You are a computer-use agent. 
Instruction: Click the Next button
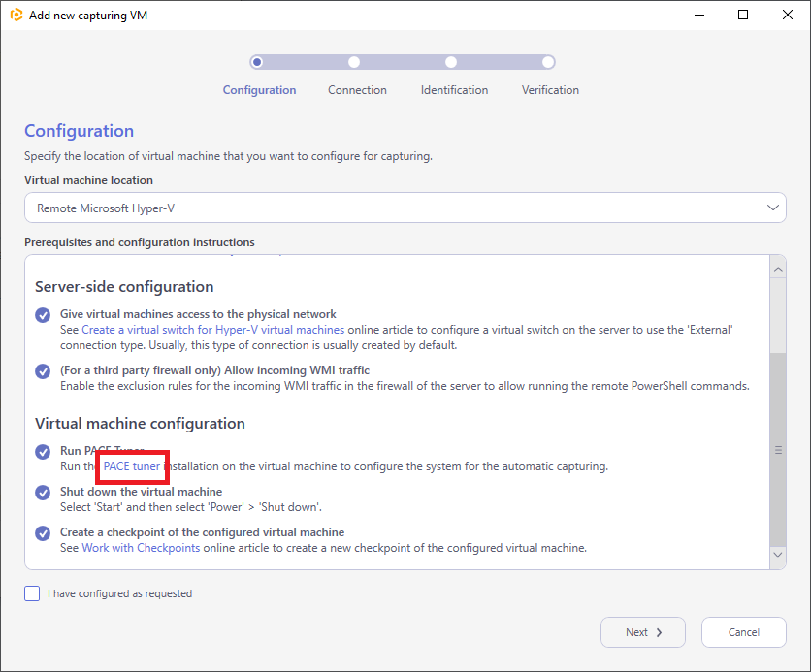pyautogui.click(x=643, y=632)
